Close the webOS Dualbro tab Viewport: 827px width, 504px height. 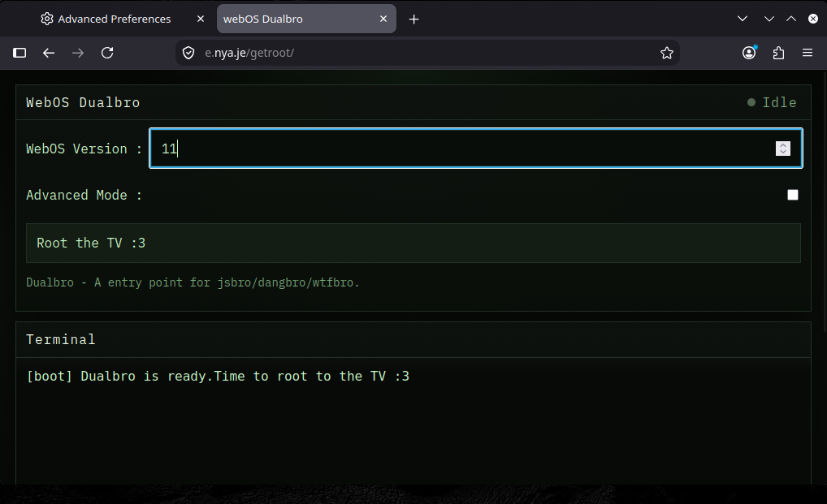(383, 19)
